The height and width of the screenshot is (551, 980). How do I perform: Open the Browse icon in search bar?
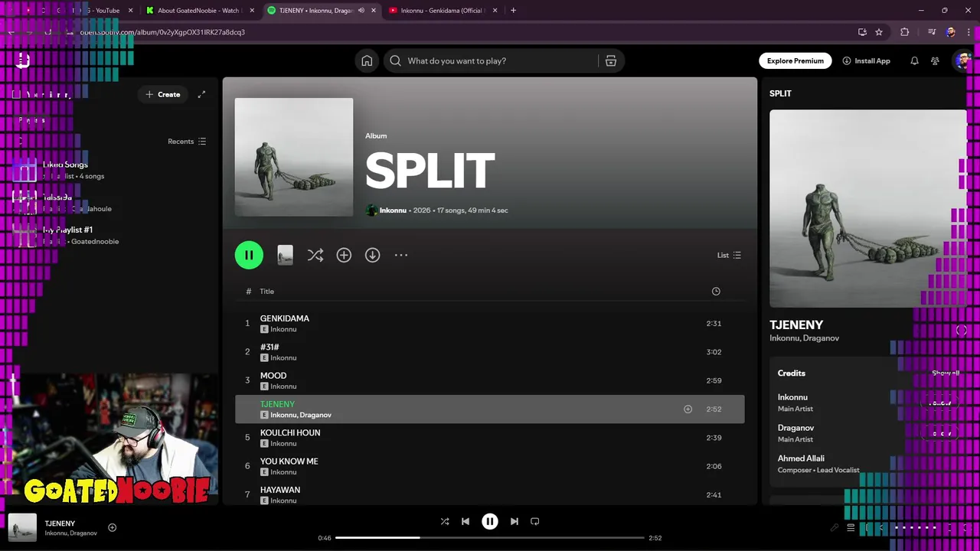(x=610, y=61)
